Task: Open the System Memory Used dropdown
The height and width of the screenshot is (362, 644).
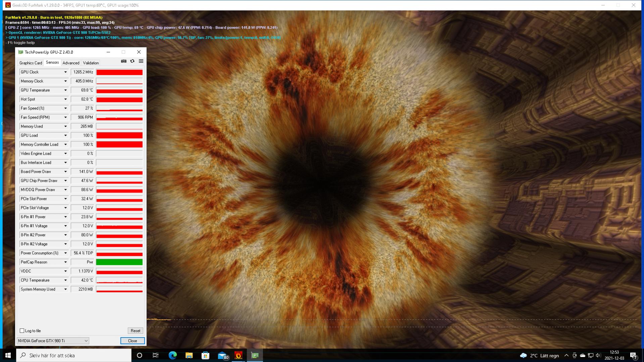Action: click(65, 290)
